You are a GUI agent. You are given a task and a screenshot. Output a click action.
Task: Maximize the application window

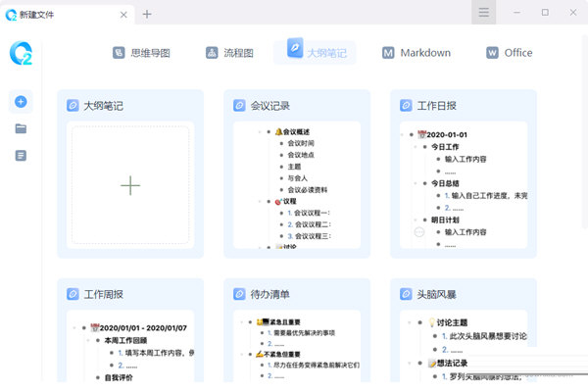tap(545, 13)
